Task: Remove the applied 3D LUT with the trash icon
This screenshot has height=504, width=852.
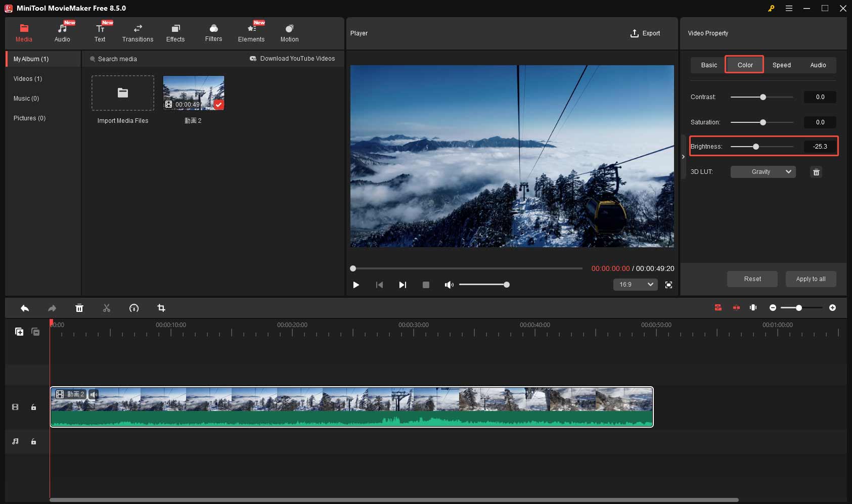Action: click(x=816, y=172)
